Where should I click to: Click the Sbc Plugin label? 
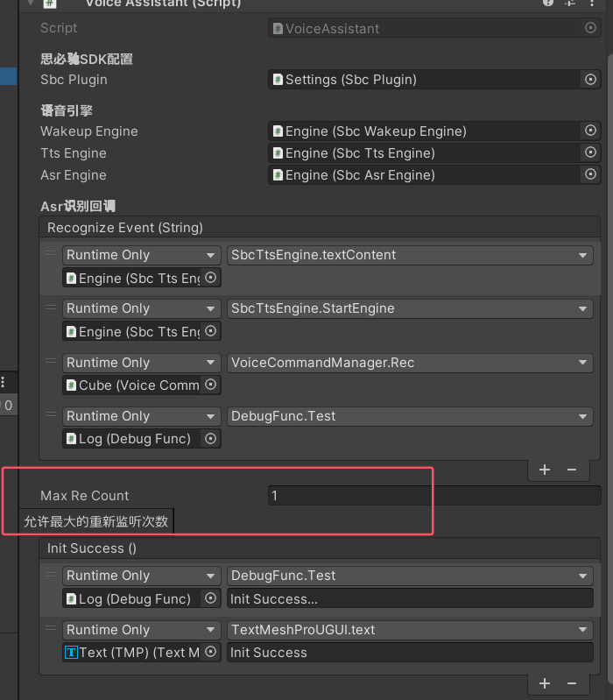pos(74,80)
